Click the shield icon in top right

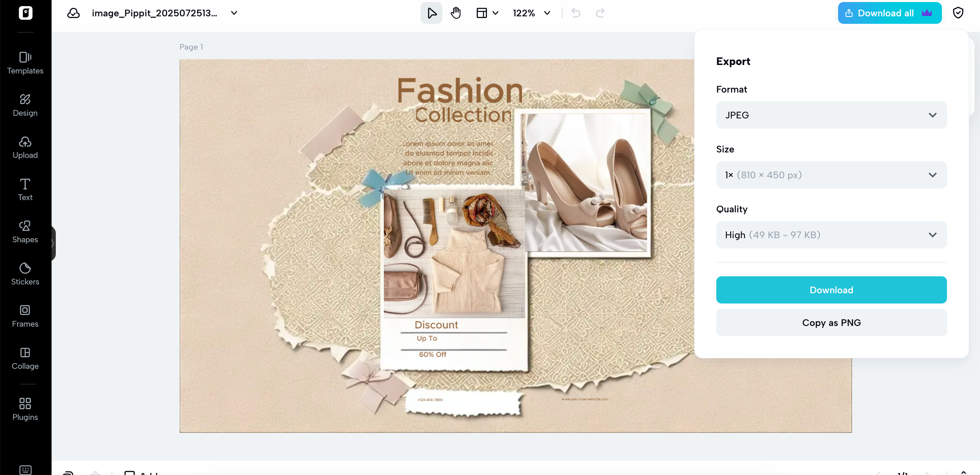click(958, 13)
